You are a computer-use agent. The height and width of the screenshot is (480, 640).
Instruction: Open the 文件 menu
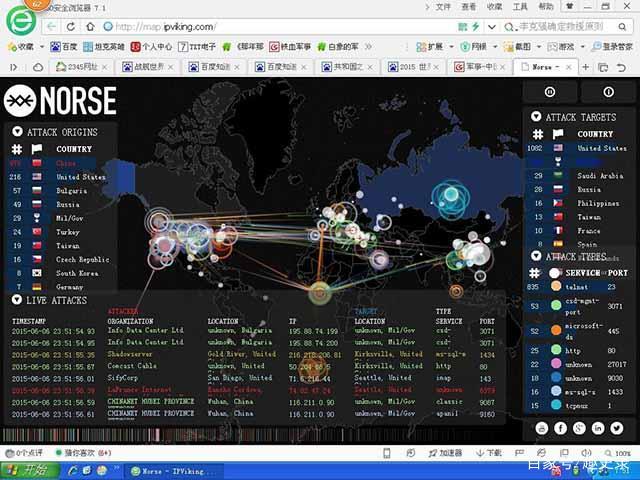pos(443,7)
